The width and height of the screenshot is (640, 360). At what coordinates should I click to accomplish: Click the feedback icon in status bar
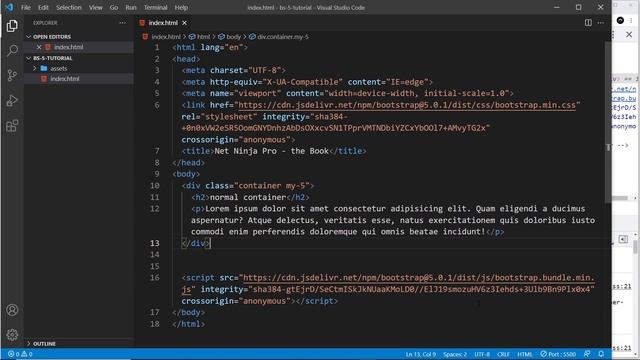tap(587, 354)
